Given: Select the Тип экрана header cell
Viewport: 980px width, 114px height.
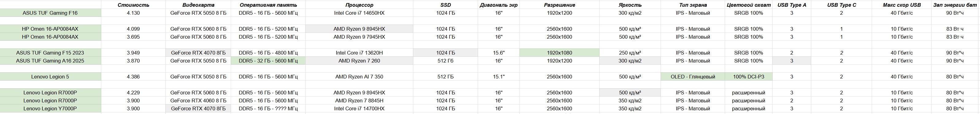Looking at the screenshot, I should click(x=693, y=5).
